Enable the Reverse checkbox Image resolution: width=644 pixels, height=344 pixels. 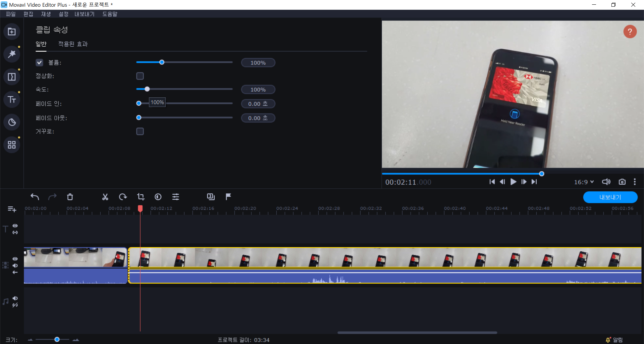[x=140, y=131]
